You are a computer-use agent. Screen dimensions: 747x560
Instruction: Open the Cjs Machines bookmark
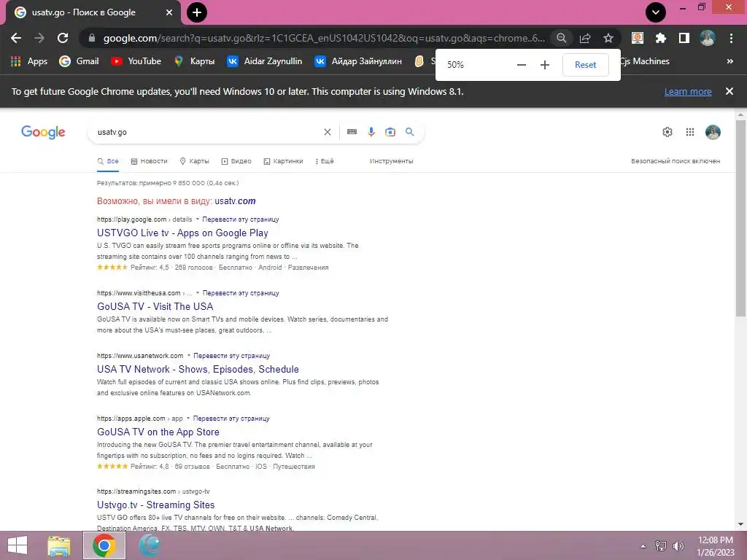645,61
